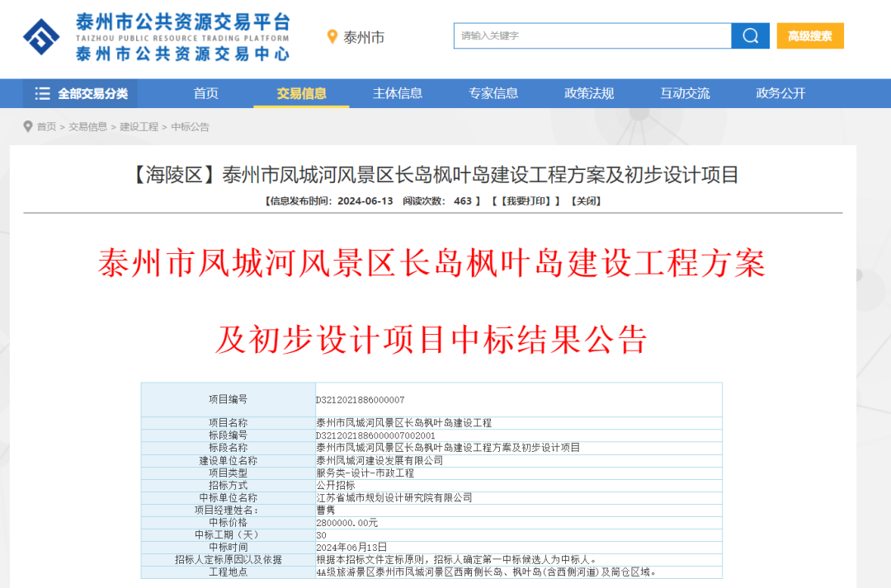
Task: Open the 首页 navigation tab
Action: click(206, 94)
